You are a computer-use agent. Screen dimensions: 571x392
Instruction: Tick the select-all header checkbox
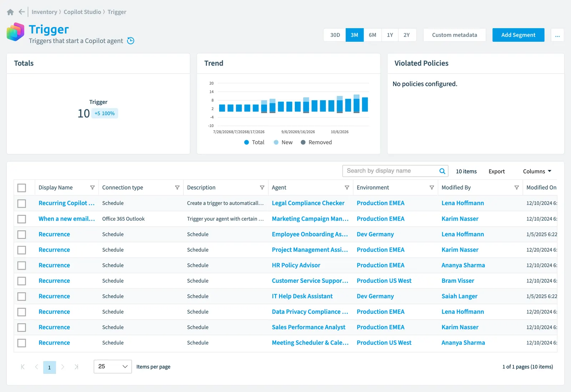[x=22, y=188]
